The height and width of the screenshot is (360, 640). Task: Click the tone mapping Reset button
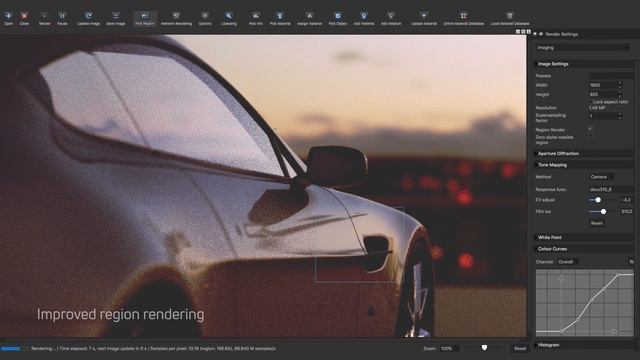597,223
